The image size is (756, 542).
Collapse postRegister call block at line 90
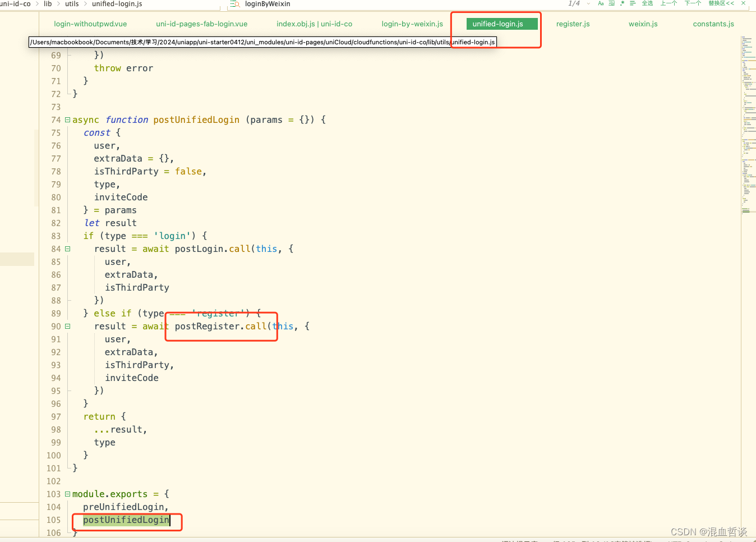click(67, 326)
